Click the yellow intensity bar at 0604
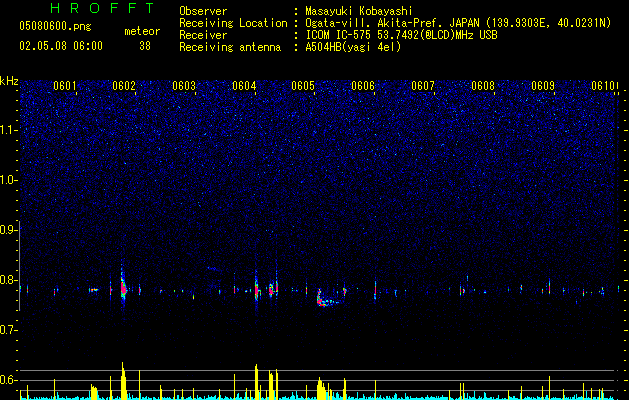The image size is (629, 400). click(x=256, y=382)
